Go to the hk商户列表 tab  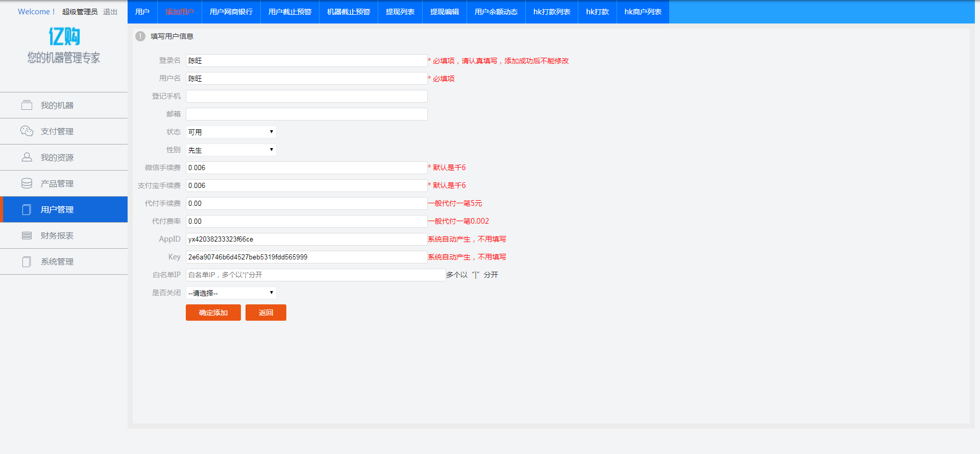click(x=643, y=12)
